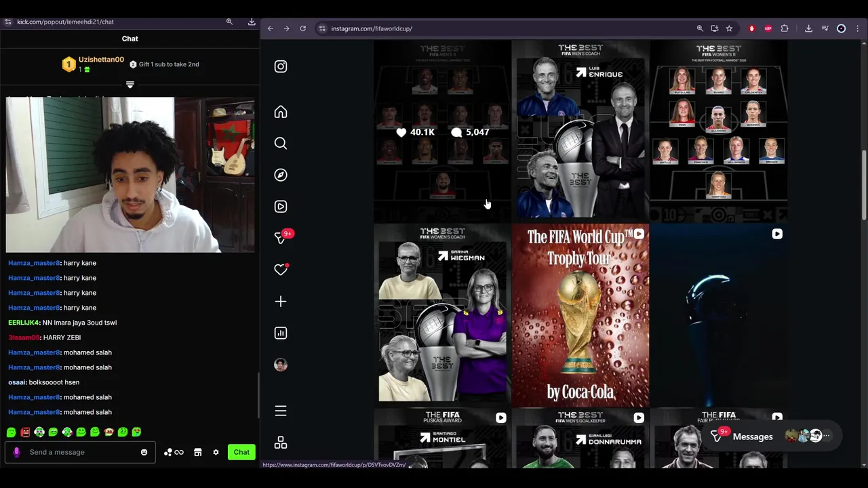Open Santiago Montiel Puskas Award post

442,439
